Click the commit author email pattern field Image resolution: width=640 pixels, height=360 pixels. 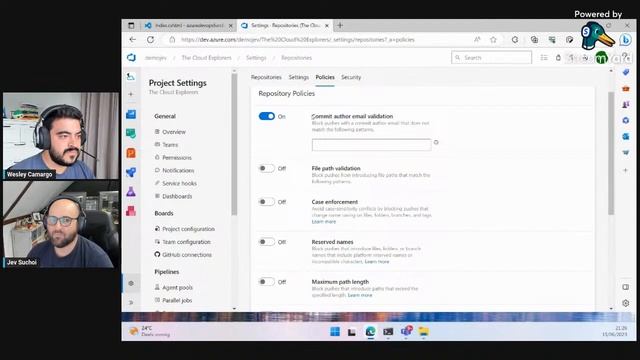coord(371,144)
